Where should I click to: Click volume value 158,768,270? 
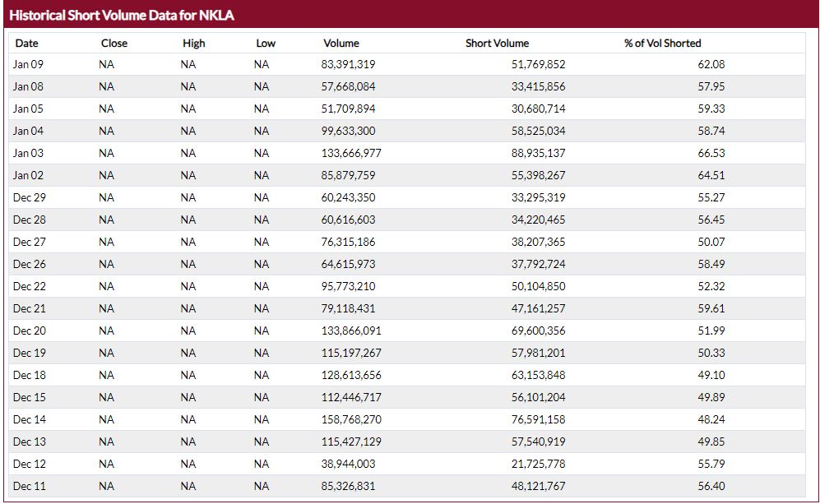[x=351, y=420]
